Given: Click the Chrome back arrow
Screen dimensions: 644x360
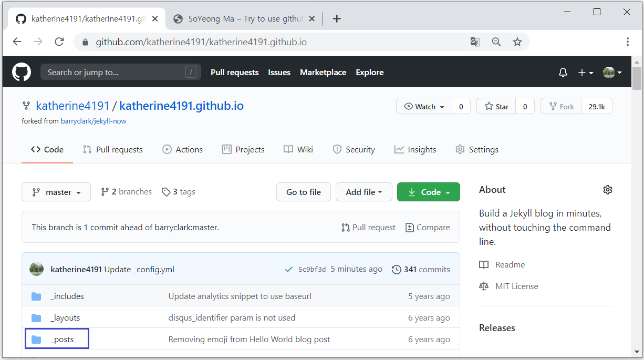Looking at the screenshot, I should pos(17,42).
